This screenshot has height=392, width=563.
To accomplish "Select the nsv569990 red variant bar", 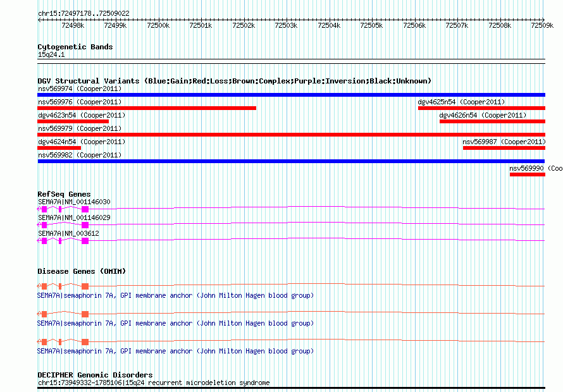I will point(528,175).
